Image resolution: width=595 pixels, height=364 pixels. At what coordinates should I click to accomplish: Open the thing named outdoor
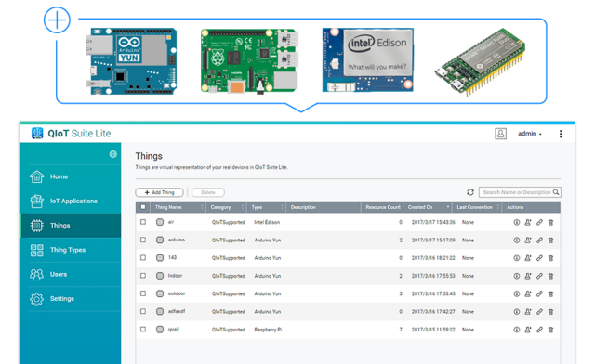(x=177, y=293)
